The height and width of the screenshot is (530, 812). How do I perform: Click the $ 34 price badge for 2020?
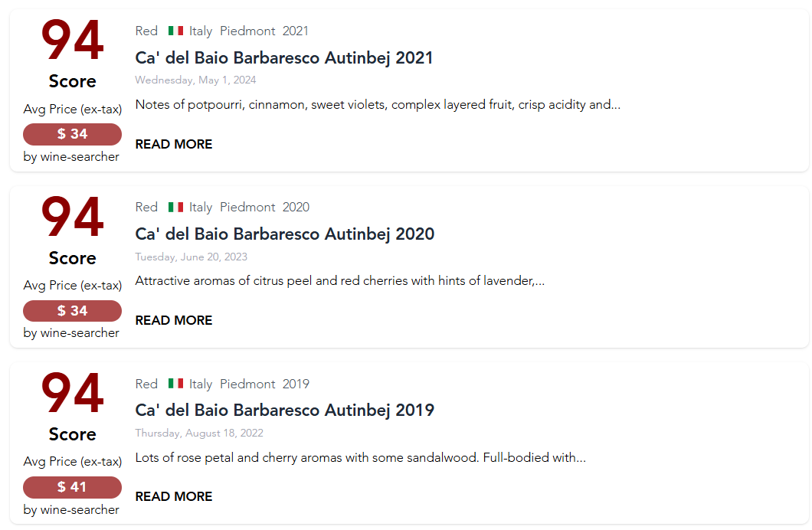point(72,311)
